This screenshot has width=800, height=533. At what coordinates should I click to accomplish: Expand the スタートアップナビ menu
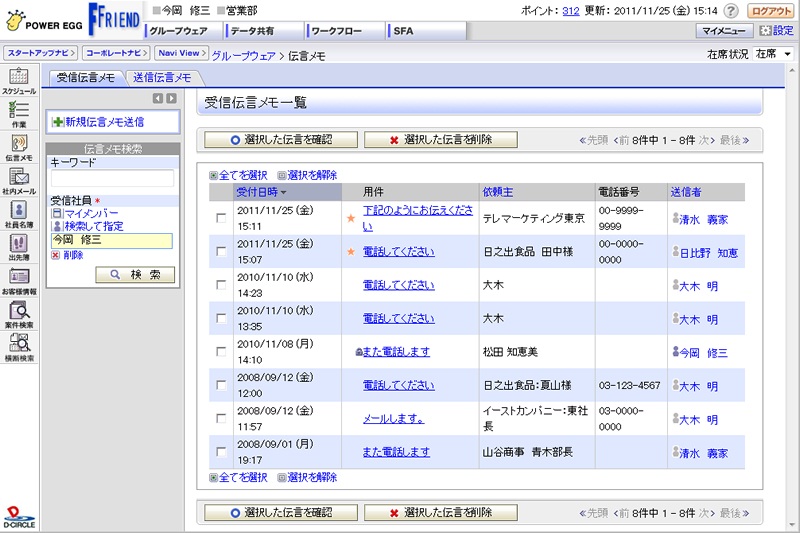[x=40, y=53]
